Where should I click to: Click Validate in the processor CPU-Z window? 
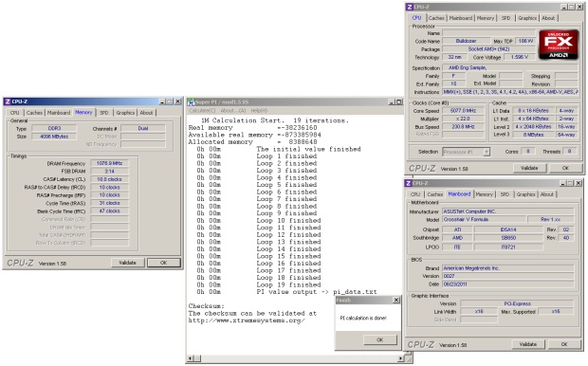[529, 168]
